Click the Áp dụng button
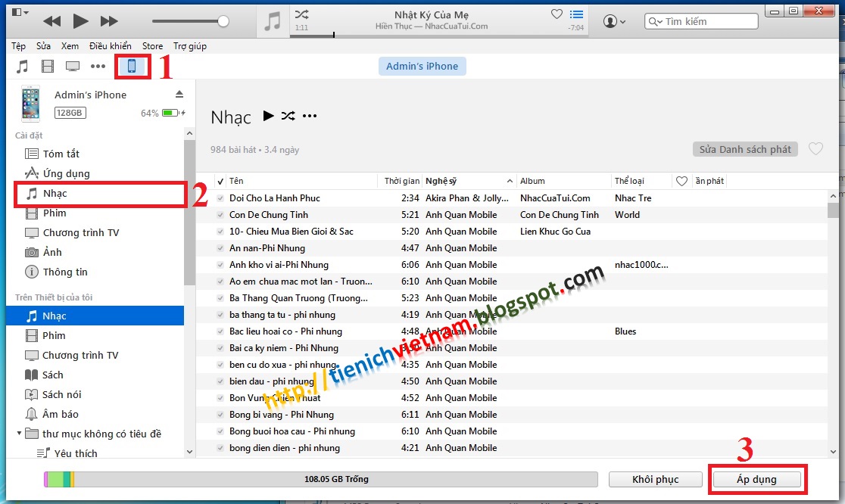 pos(756,479)
